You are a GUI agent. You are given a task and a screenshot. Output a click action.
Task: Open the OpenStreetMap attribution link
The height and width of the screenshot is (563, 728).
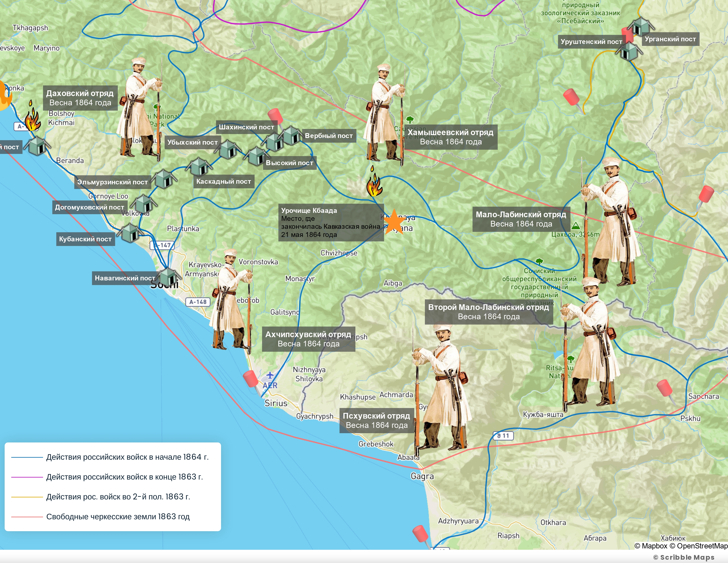pos(699,546)
